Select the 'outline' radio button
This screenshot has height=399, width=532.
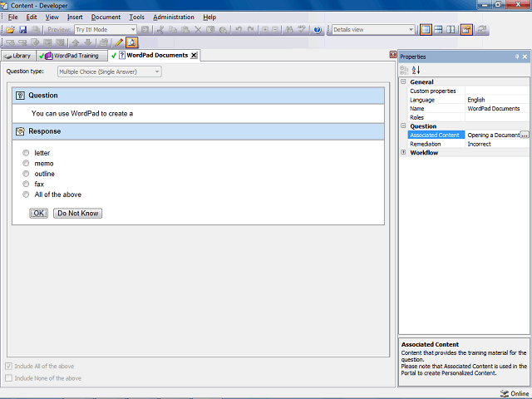tap(26, 174)
